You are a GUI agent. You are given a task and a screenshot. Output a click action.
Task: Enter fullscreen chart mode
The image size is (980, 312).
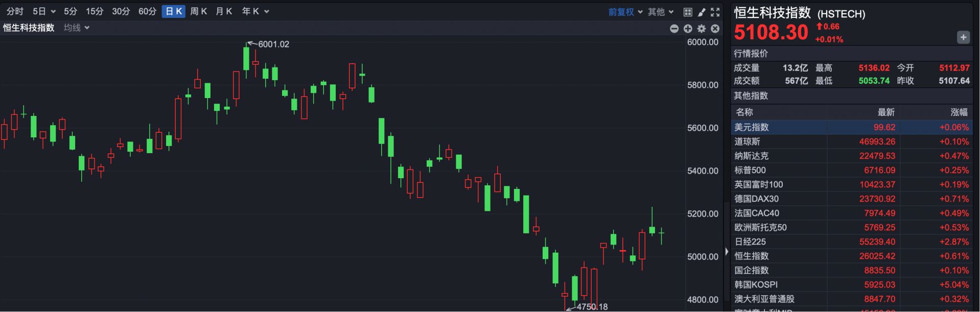715,12
